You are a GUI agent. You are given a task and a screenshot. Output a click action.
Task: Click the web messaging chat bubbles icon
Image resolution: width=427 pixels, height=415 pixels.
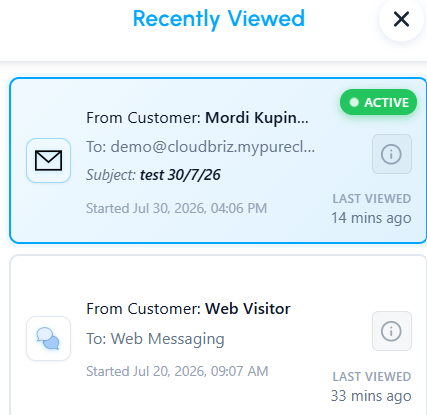click(x=49, y=338)
